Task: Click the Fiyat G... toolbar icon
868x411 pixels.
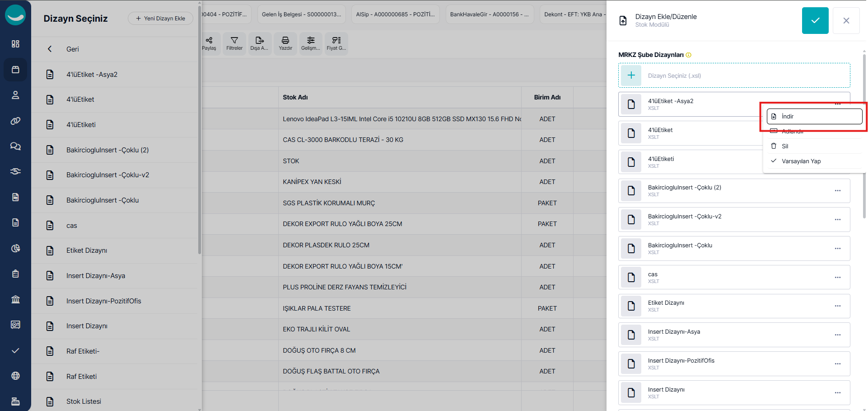Action: click(x=336, y=43)
